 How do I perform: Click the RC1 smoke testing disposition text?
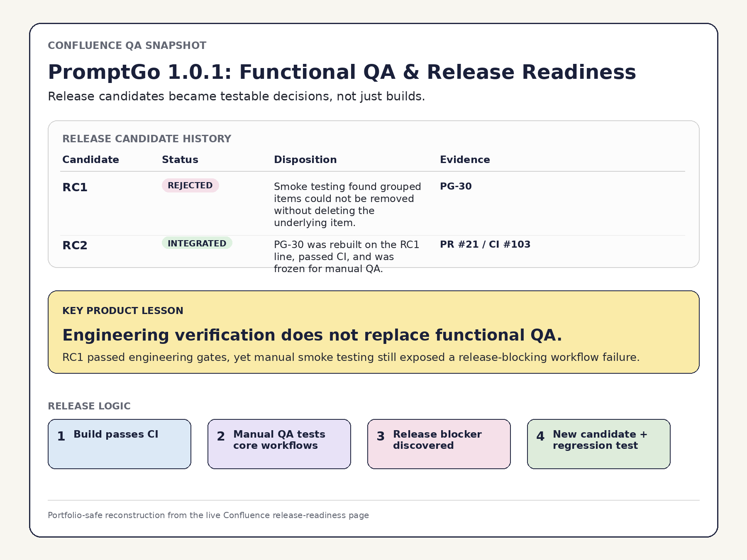pos(347,205)
